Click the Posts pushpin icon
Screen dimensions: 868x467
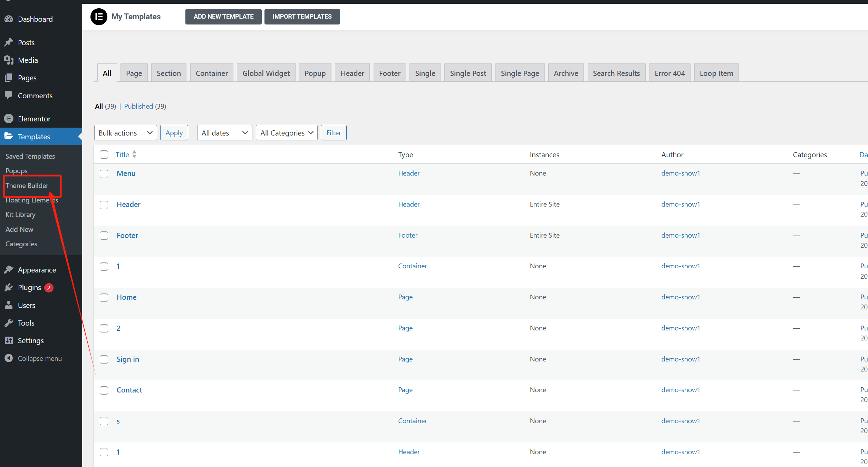pos(9,42)
